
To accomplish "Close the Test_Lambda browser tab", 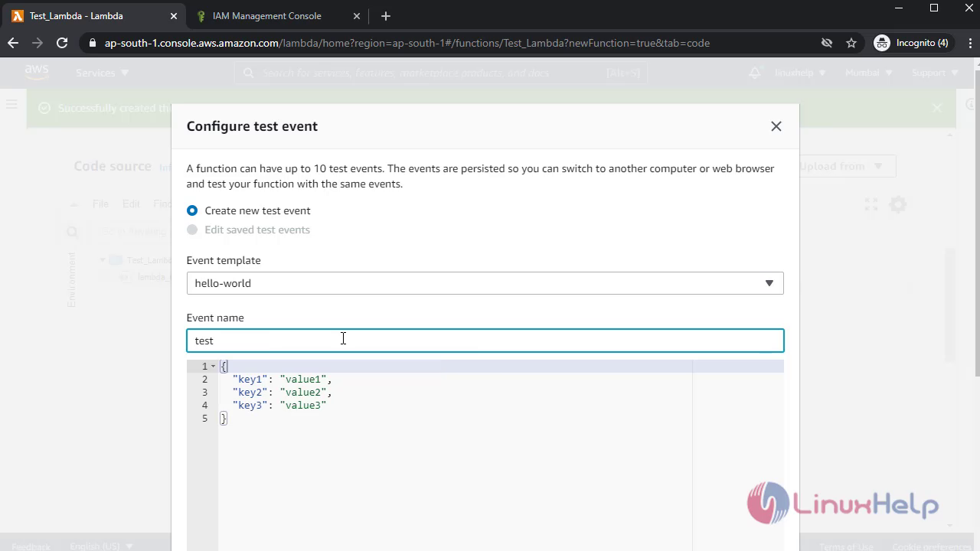I will (x=174, y=16).
